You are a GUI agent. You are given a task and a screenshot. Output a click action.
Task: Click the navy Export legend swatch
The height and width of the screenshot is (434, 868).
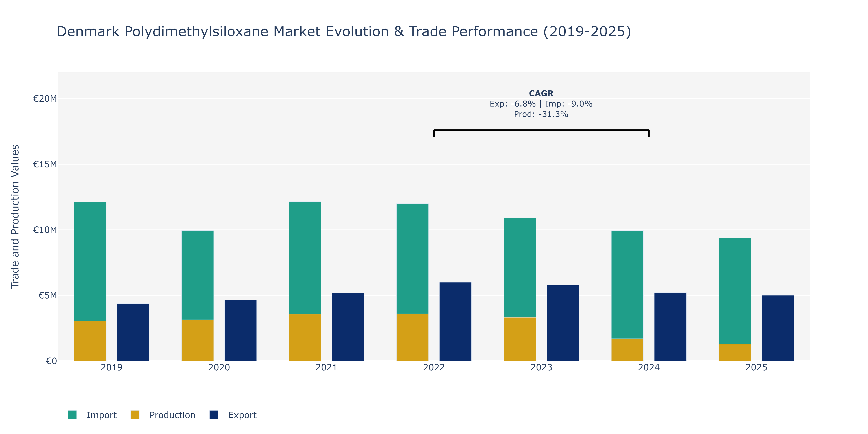pyautogui.click(x=214, y=415)
